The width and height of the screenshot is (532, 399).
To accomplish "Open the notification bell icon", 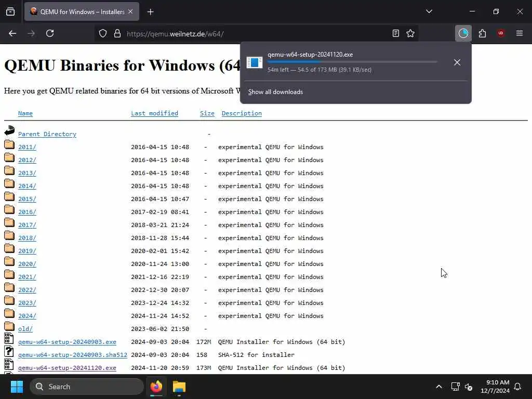I will pyautogui.click(x=518, y=387).
